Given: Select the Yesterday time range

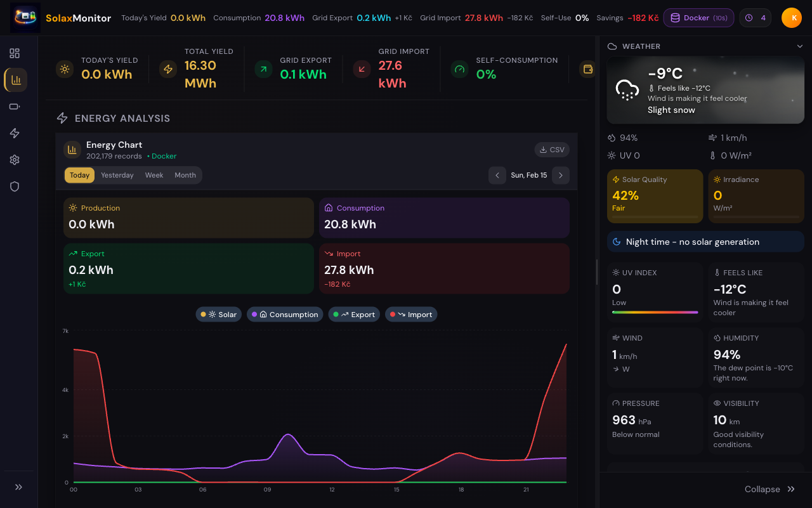Looking at the screenshot, I should [x=117, y=175].
